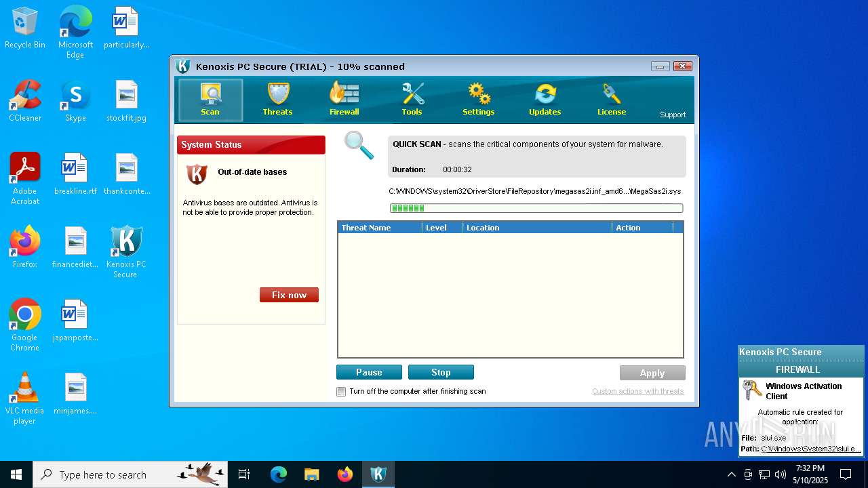Click the Out-of-date bases shield icon

197,174
